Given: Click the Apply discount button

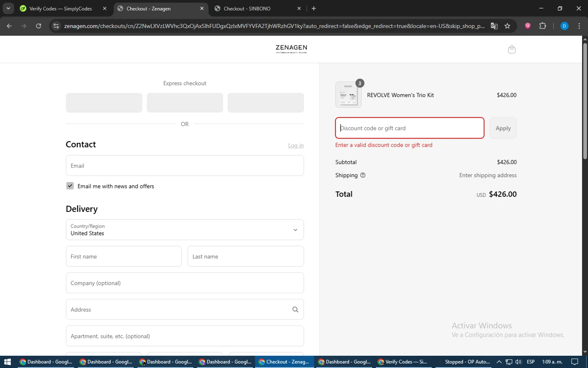Looking at the screenshot, I should coord(503,128).
